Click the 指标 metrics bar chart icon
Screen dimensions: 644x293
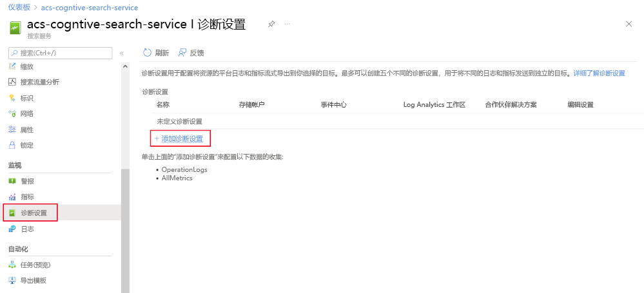(12, 197)
